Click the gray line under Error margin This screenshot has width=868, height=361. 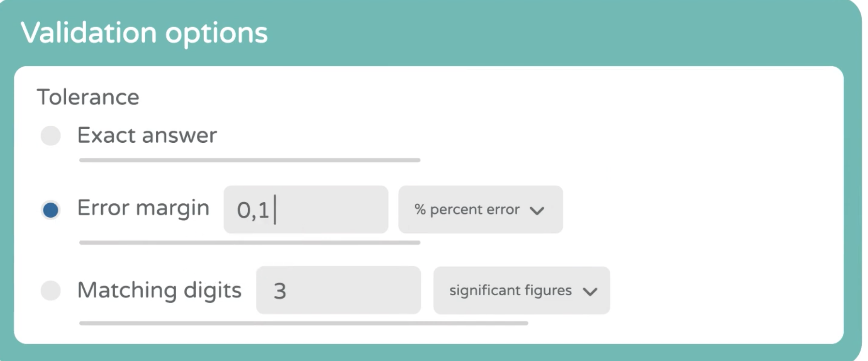pos(250,242)
